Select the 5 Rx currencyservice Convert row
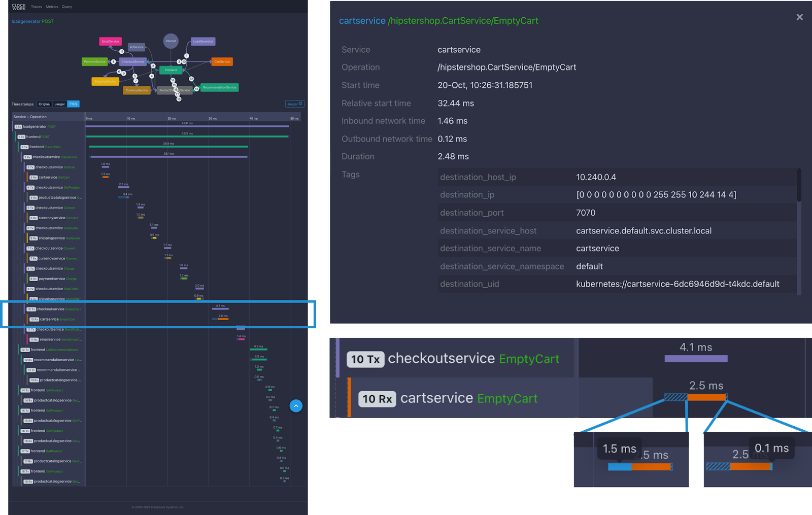Viewport: 812px width, 515px height. [56, 218]
